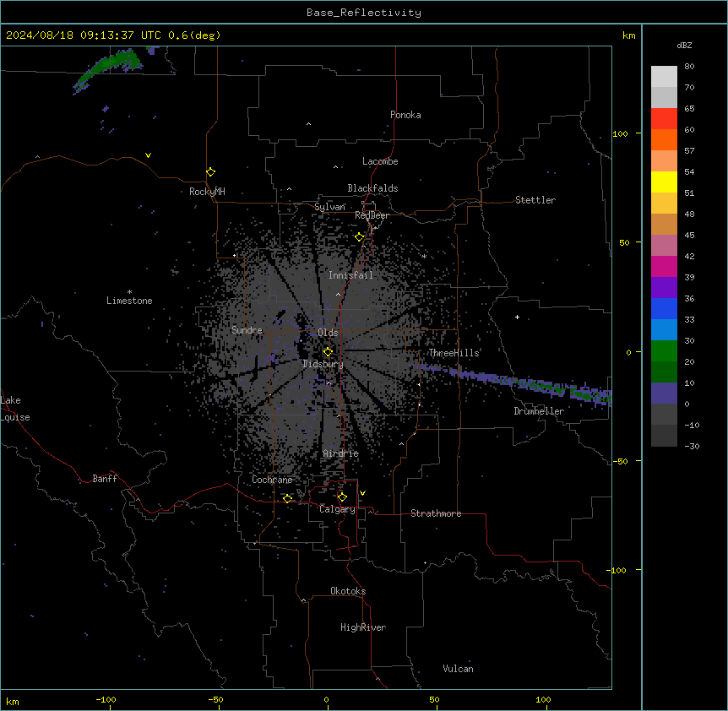Screen dimensions: 728x711
Task: Pick the red 60-65 dBZ legend swatch
Action: (664, 119)
